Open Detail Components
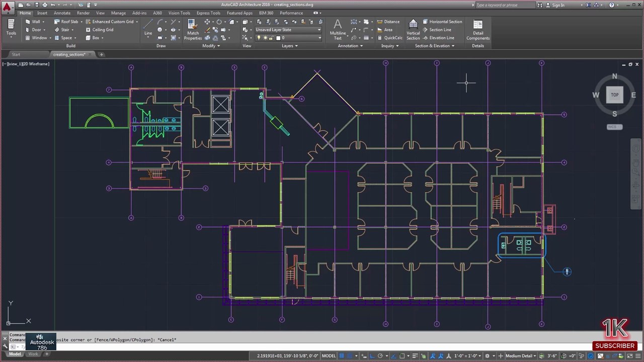This screenshot has width=644, height=362. click(x=477, y=30)
